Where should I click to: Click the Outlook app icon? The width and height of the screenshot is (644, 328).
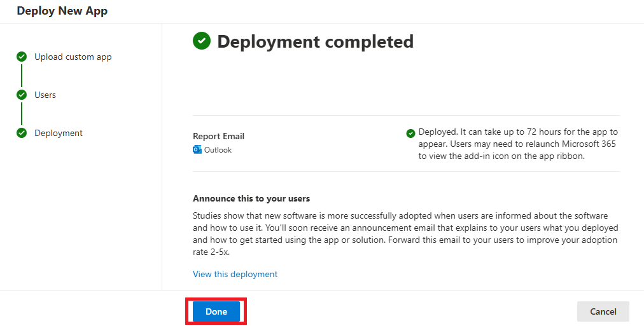pyautogui.click(x=197, y=150)
